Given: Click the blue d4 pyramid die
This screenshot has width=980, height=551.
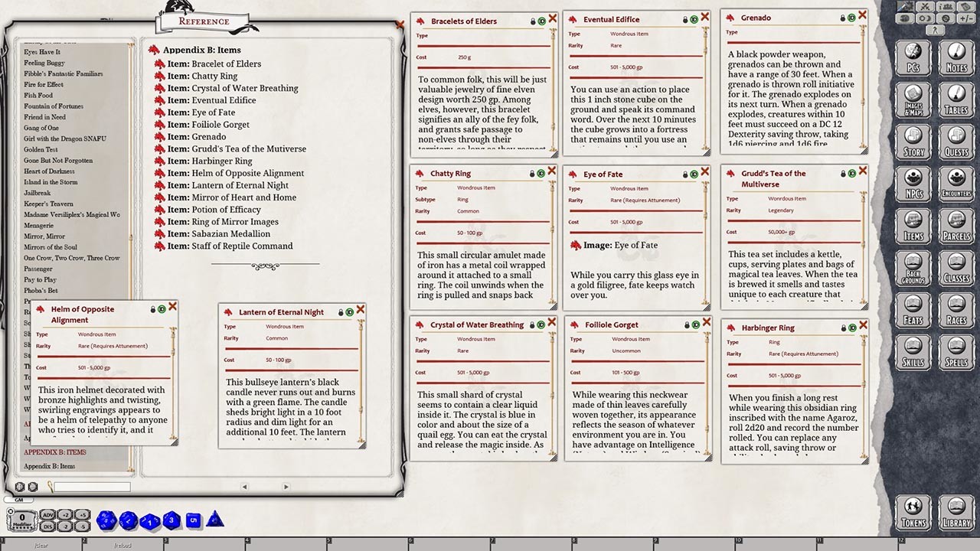Looking at the screenshot, I should coord(215,520).
